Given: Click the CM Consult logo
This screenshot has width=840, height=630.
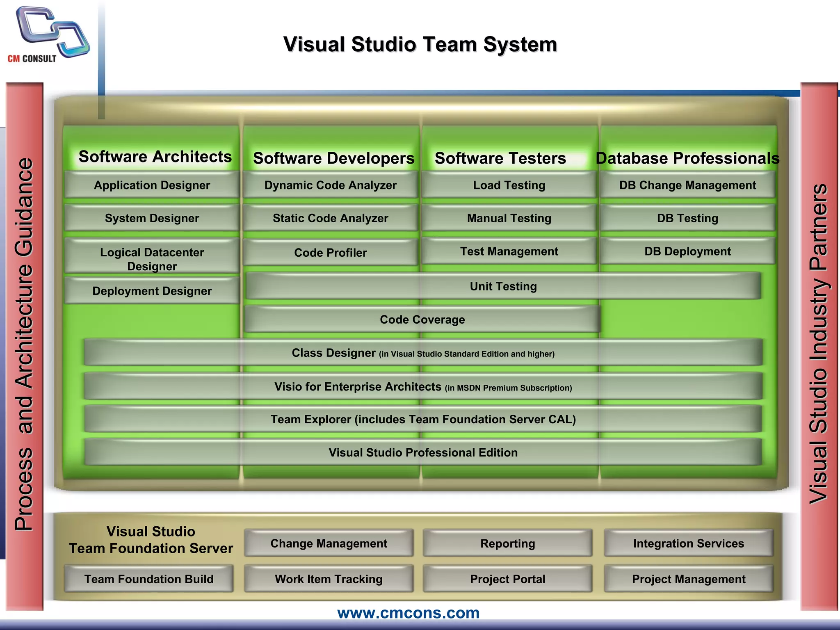Looking at the screenshot, I should click(48, 35).
